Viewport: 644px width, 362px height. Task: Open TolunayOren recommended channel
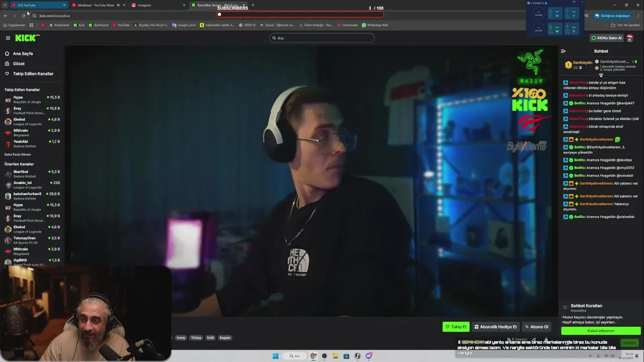32,240
